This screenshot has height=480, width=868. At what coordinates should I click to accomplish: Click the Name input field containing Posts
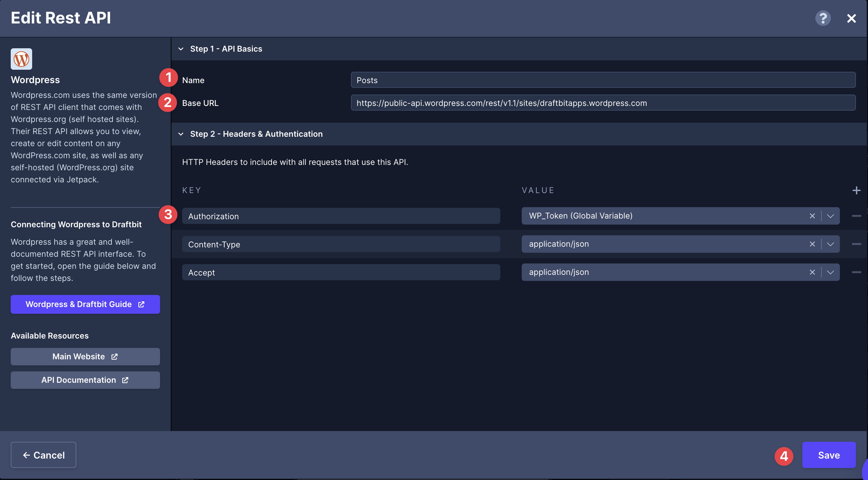click(603, 80)
